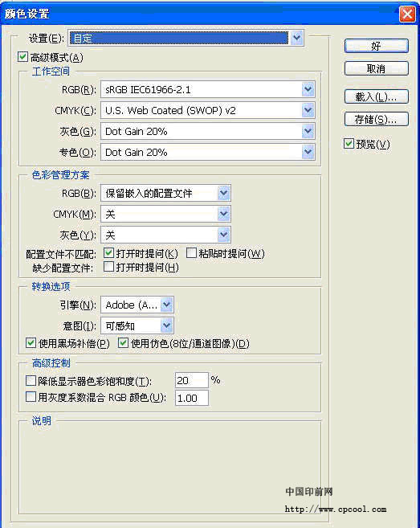Open the 意图(I) intent dropdown
The image size is (420, 528).
tap(137, 326)
